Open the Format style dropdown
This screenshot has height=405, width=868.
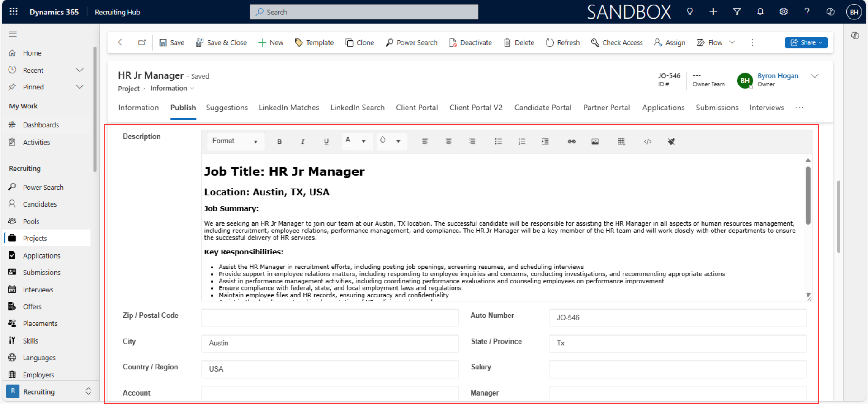pos(235,141)
